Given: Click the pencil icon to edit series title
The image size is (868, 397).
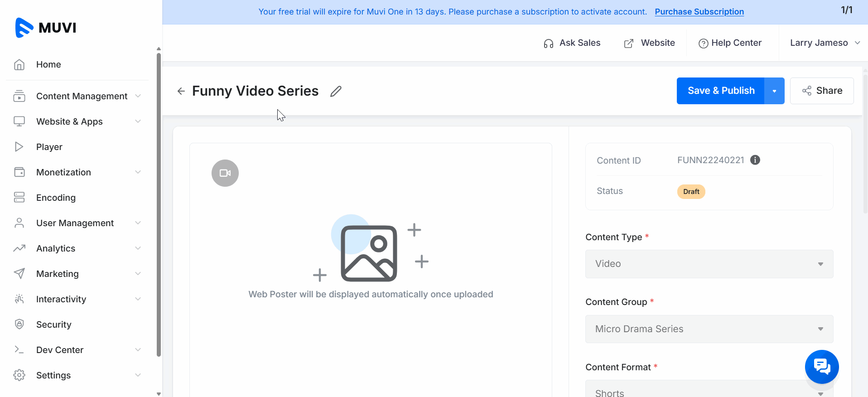Looking at the screenshot, I should point(336,91).
